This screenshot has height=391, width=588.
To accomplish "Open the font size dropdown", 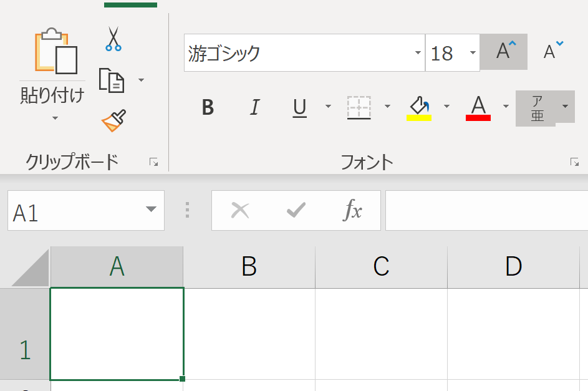I will click(x=472, y=54).
